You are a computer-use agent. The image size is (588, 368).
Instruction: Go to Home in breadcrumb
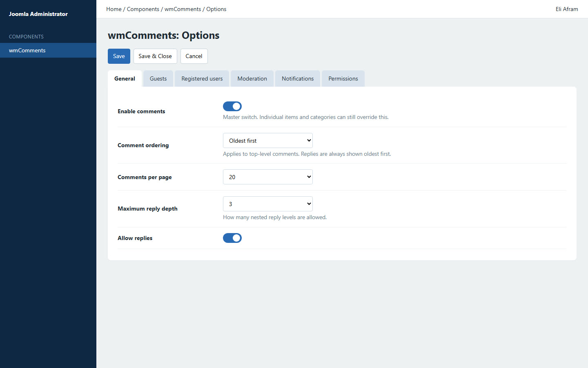coord(114,9)
